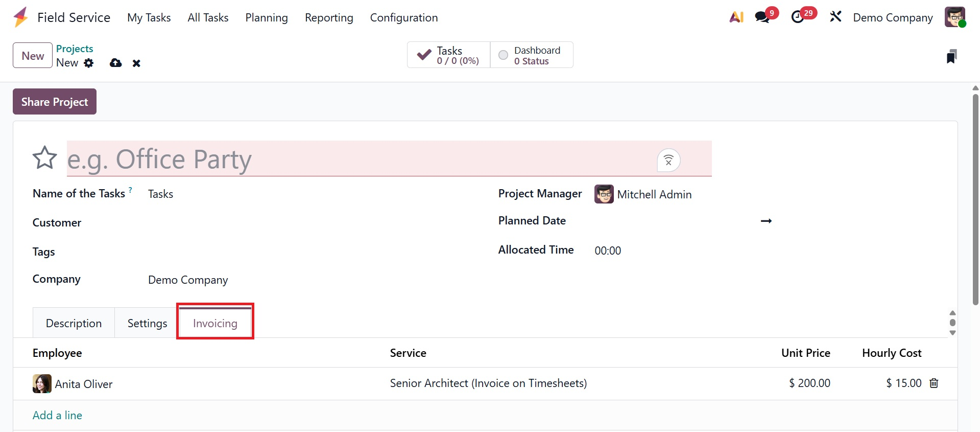Viewport: 980px width, 432px height.
Task: Open the actions gear menu
Action: [x=89, y=63]
